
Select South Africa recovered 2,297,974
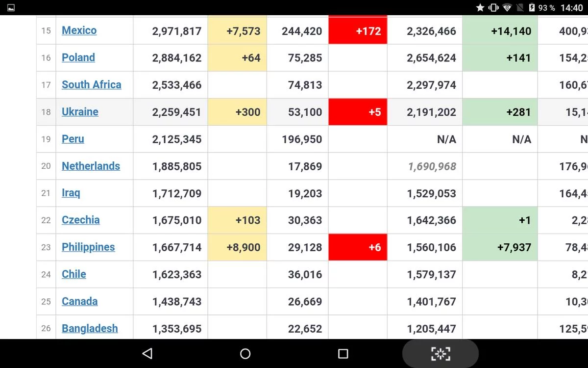(x=432, y=85)
